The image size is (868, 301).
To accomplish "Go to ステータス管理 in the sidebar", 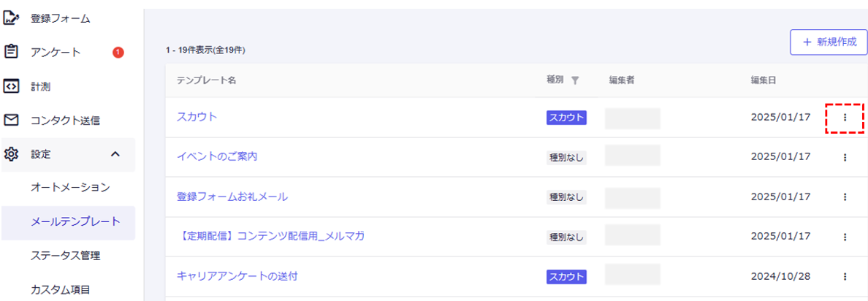I will 65,256.
